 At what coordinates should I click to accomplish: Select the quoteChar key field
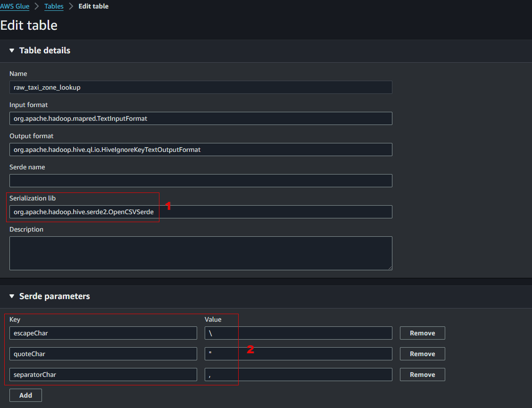pos(103,354)
